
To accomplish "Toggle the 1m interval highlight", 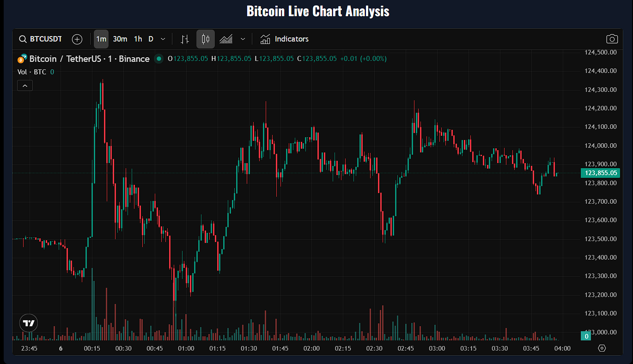I will coord(101,39).
